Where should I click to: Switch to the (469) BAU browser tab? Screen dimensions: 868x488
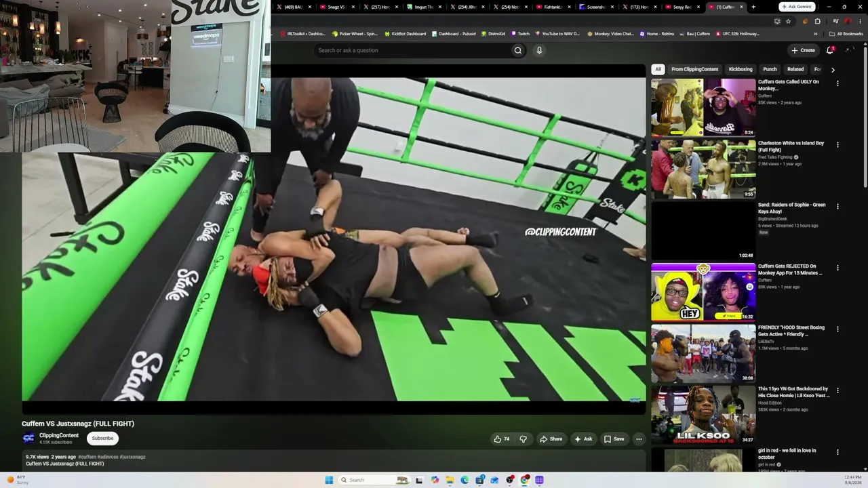coord(294,7)
